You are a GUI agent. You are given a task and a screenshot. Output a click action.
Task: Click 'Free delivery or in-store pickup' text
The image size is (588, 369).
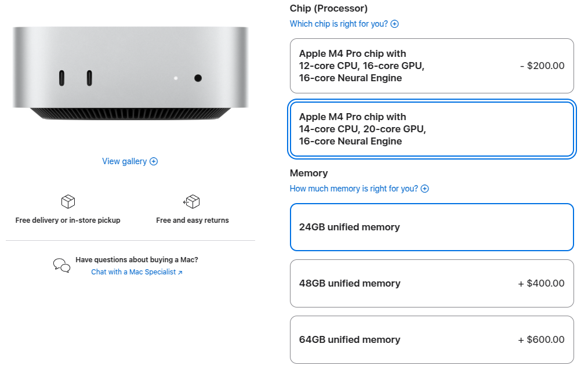coord(68,220)
